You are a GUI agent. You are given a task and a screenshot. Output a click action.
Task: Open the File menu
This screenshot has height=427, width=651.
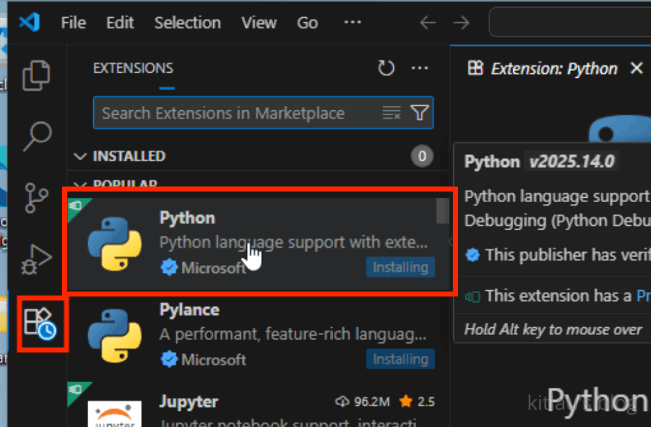[x=73, y=22]
